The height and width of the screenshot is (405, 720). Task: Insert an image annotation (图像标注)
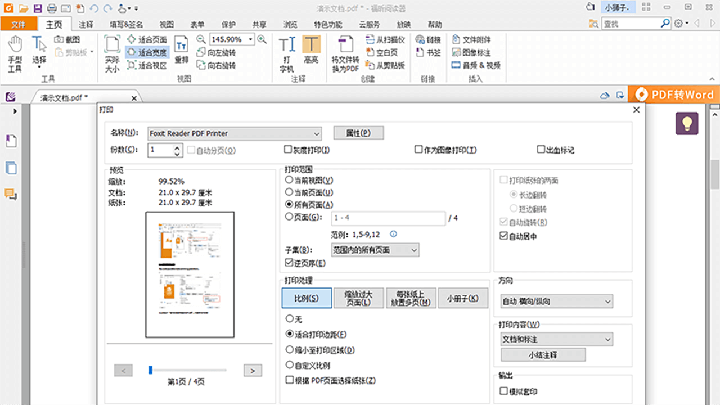(x=471, y=52)
